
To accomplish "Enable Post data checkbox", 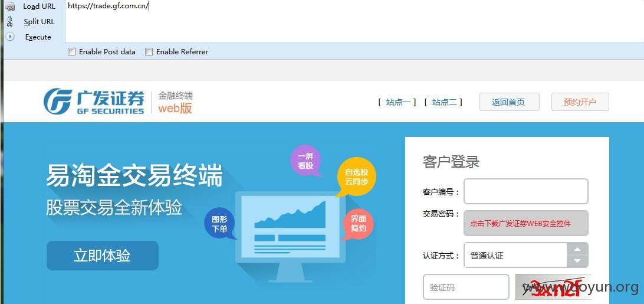I will click(71, 52).
